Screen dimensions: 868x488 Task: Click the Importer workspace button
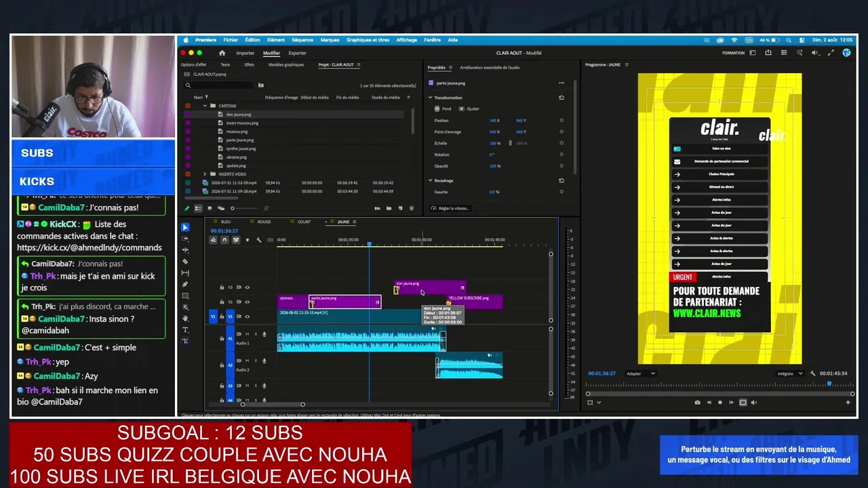pos(245,53)
